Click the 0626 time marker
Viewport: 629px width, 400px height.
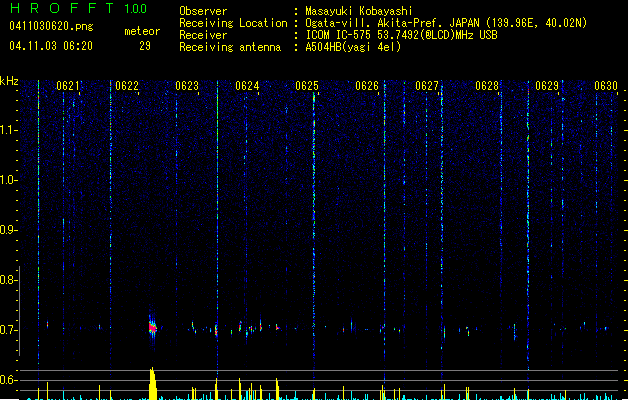pyautogui.click(x=367, y=86)
